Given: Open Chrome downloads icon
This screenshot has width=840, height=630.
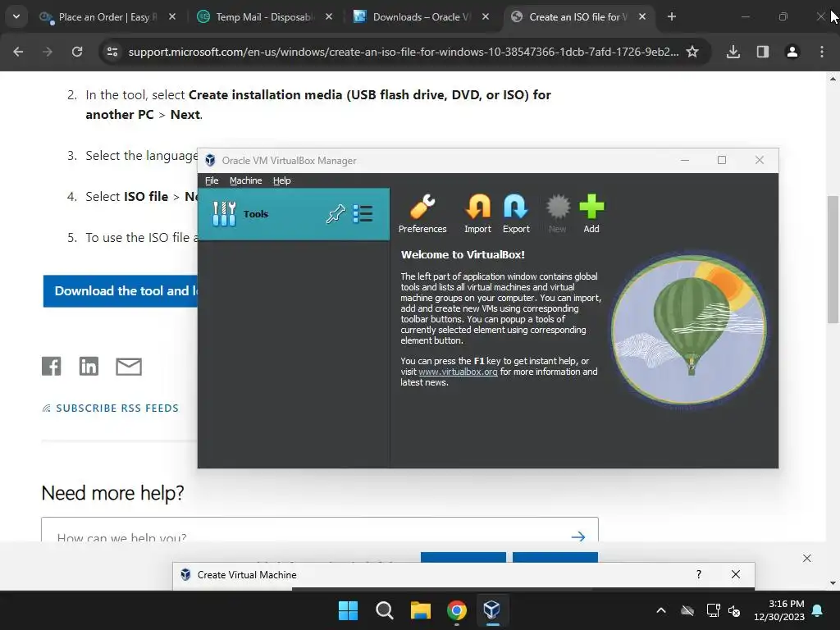Looking at the screenshot, I should 733,52.
